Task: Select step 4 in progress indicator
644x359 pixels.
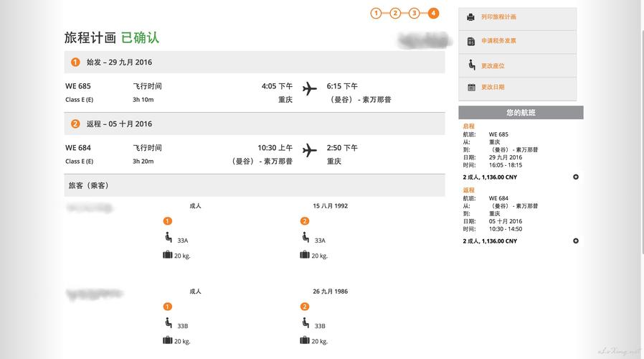Action: [433, 13]
